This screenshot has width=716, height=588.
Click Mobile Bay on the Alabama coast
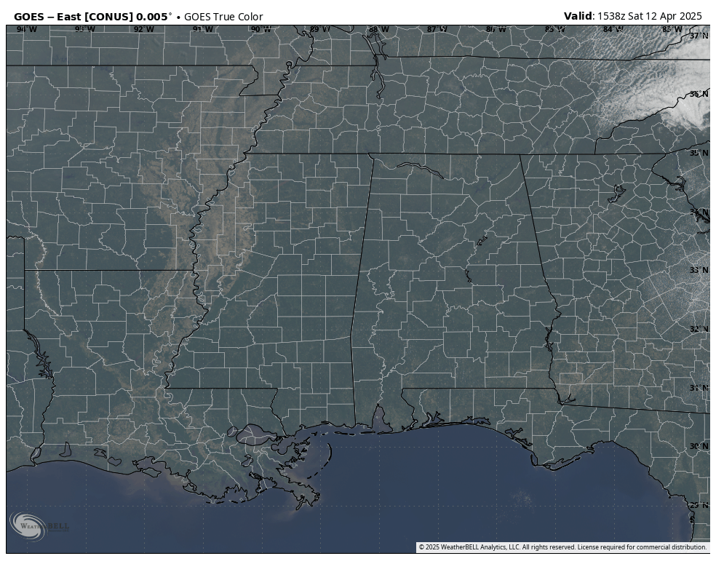380,422
